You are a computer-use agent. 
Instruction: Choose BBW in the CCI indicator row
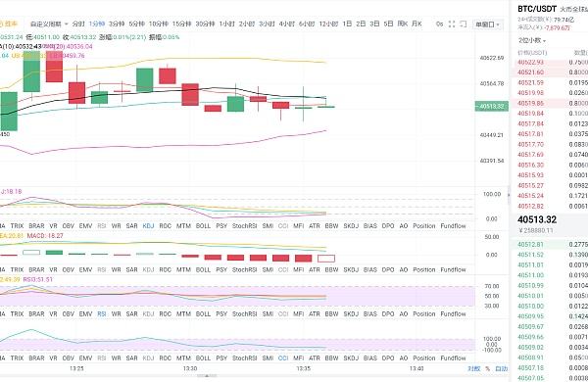331,358
